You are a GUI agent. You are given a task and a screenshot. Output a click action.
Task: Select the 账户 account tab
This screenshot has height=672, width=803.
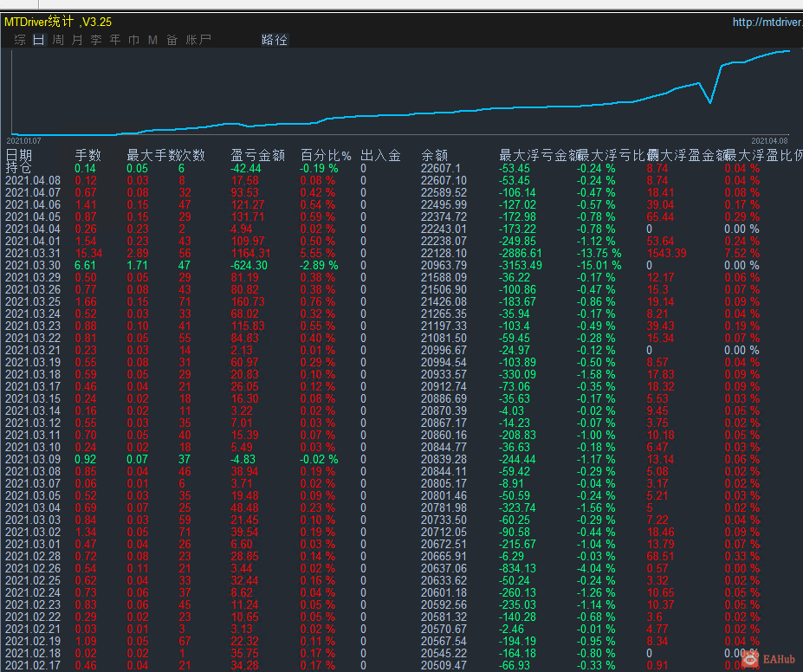click(x=198, y=40)
